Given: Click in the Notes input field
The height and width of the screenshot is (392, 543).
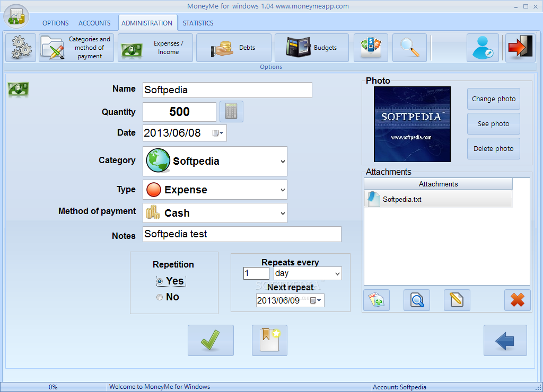Looking at the screenshot, I should coord(242,234).
